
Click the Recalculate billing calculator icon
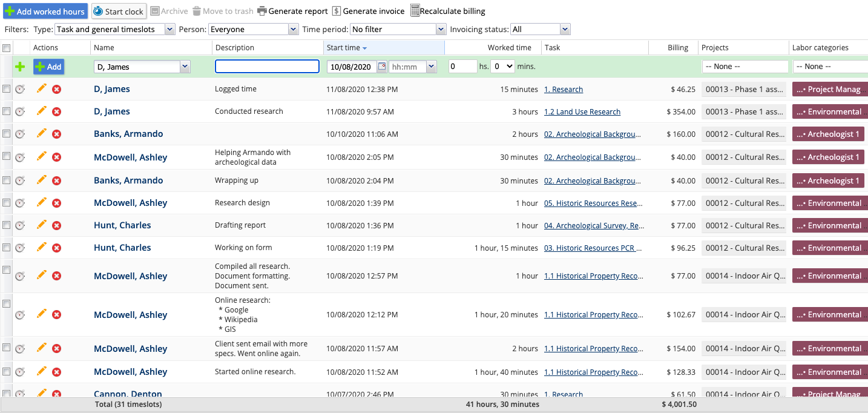pyautogui.click(x=415, y=11)
